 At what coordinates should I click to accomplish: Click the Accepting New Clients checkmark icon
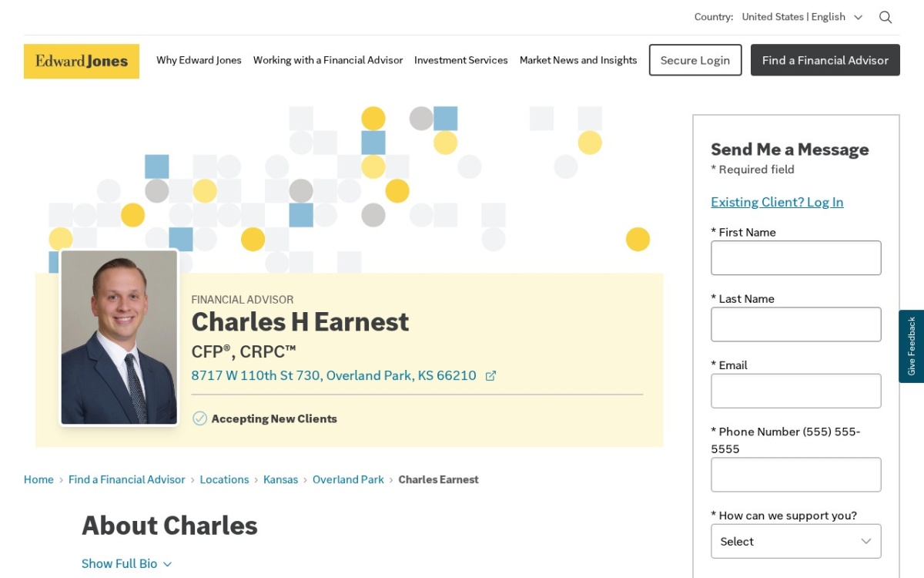[199, 418]
